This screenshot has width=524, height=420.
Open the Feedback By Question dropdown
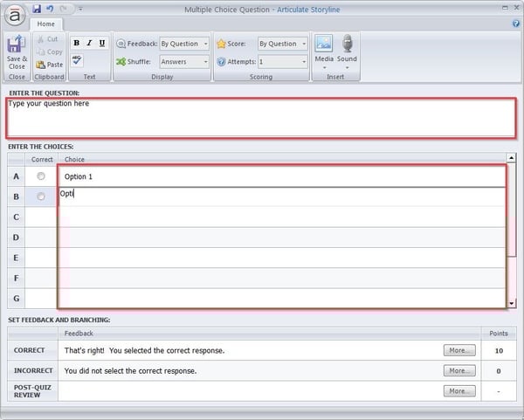tap(184, 44)
